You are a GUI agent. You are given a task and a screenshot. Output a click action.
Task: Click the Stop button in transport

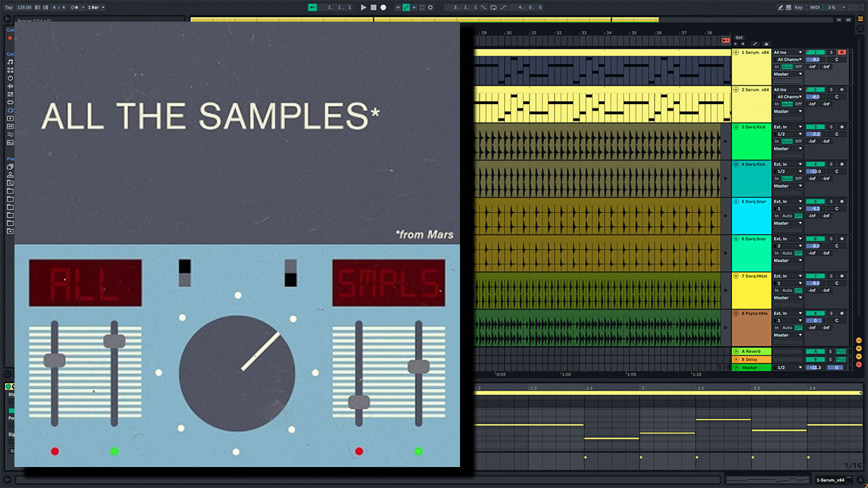(373, 7)
